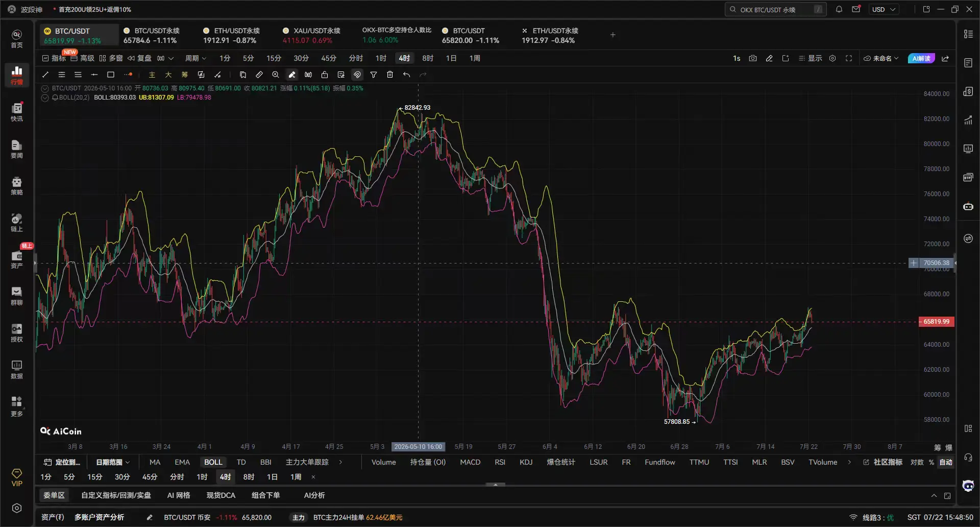The height and width of the screenshot is (527, 980).
Task: Toggle the lock drawings icon
Action: (325, 75)
